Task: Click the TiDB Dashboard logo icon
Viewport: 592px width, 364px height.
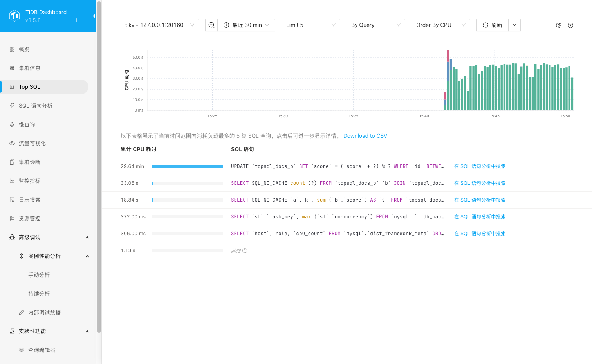Action: [14, 16]
